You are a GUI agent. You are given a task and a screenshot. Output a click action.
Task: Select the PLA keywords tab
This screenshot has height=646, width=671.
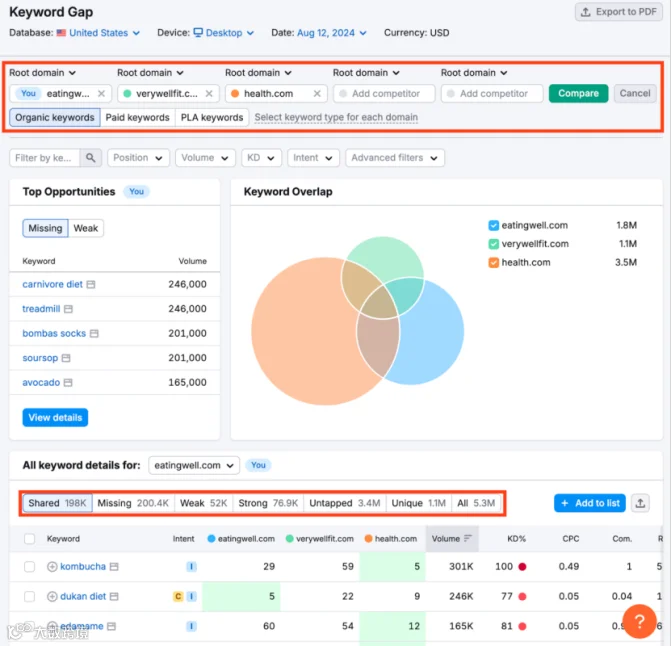pos(212,118)
